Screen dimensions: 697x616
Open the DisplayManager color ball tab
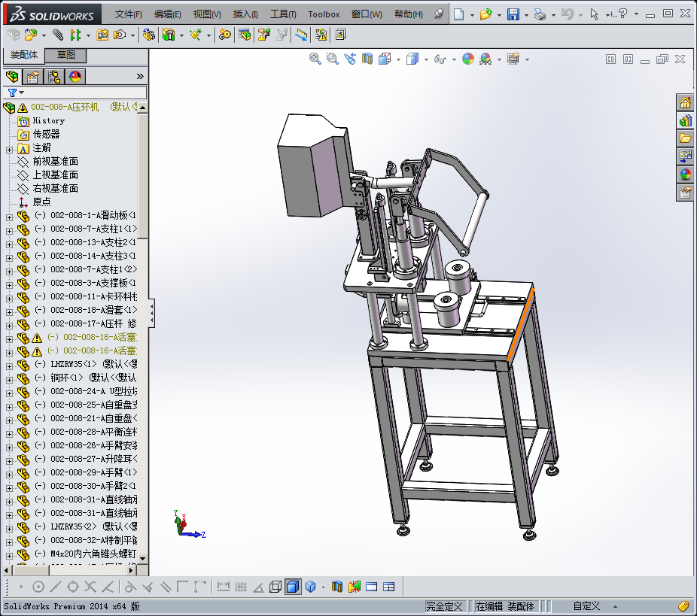click(75, 77)
